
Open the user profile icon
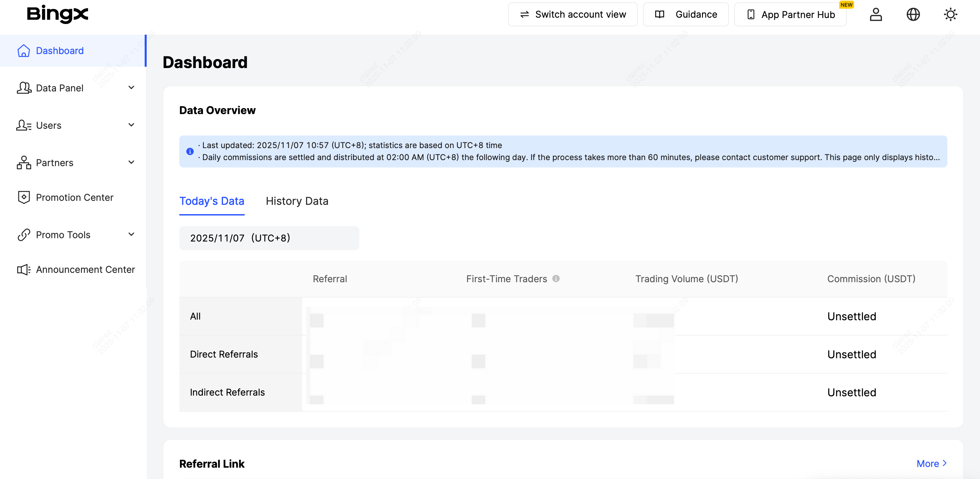point(875,14)
